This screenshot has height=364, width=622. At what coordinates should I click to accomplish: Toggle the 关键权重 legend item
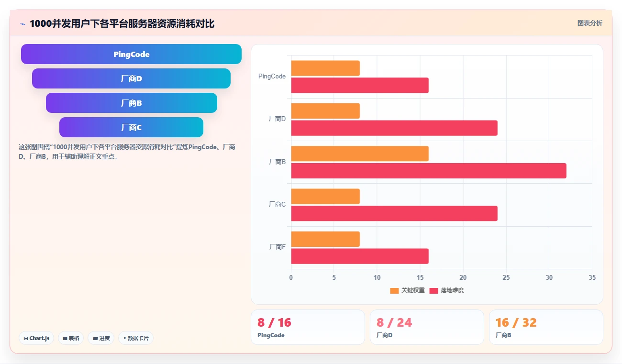pos(407,290)
